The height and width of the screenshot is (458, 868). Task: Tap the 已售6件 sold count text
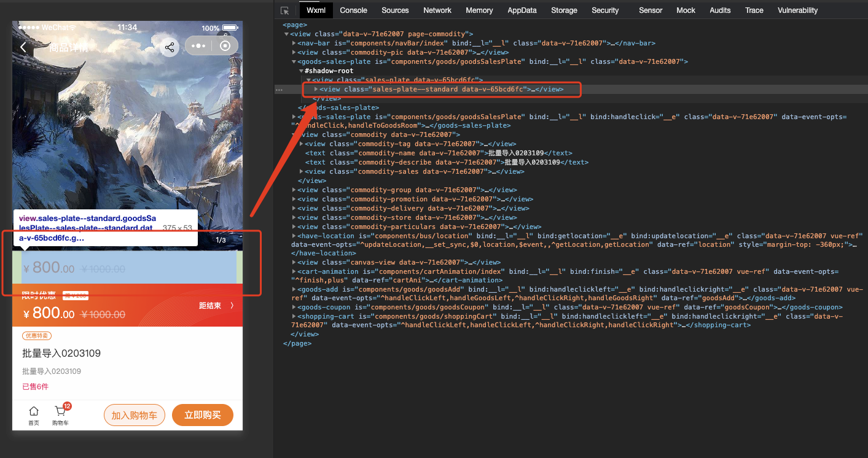(35, 387)
